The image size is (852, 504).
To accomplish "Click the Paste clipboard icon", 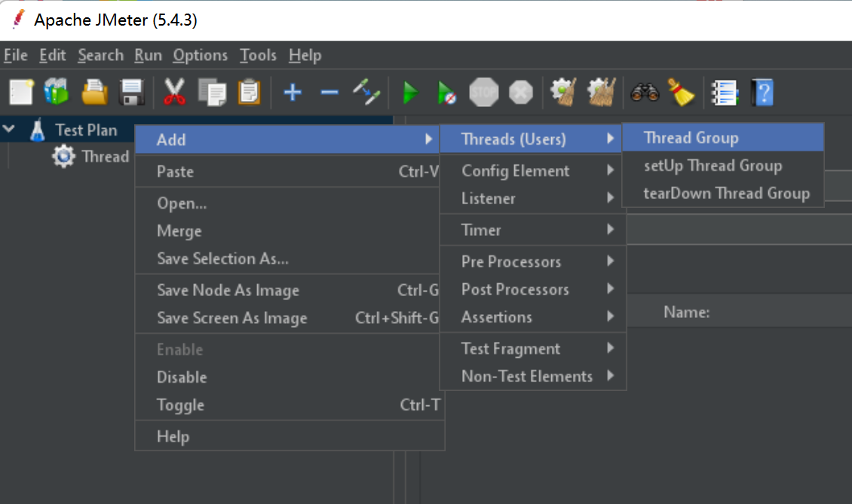I will [x=250, y=92].
